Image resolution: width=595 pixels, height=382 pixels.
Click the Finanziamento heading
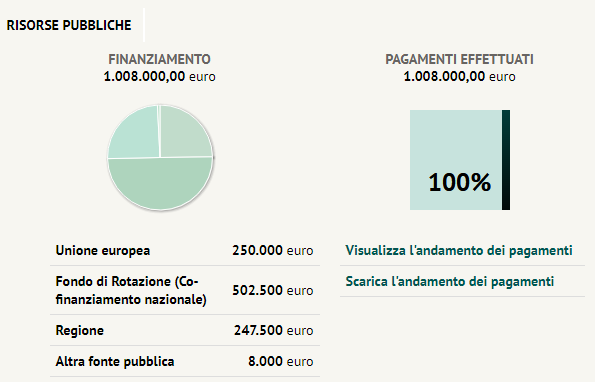pos(159,59)
